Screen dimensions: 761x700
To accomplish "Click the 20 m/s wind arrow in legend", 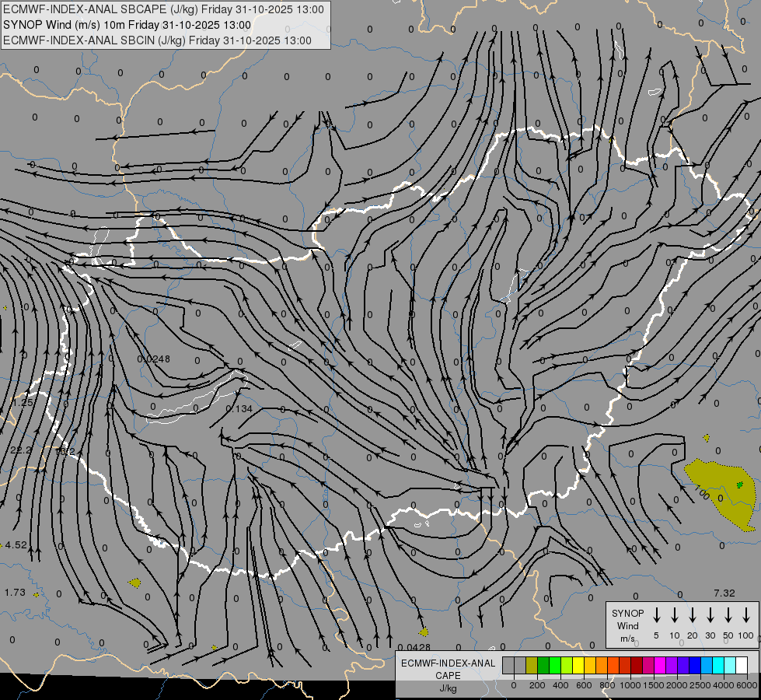I will click(693, 615).
